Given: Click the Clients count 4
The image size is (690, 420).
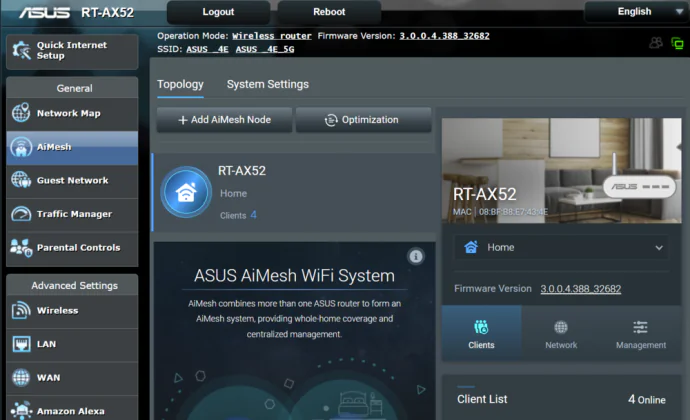Looking at the screenshot, I should click(x=253, y=215).
